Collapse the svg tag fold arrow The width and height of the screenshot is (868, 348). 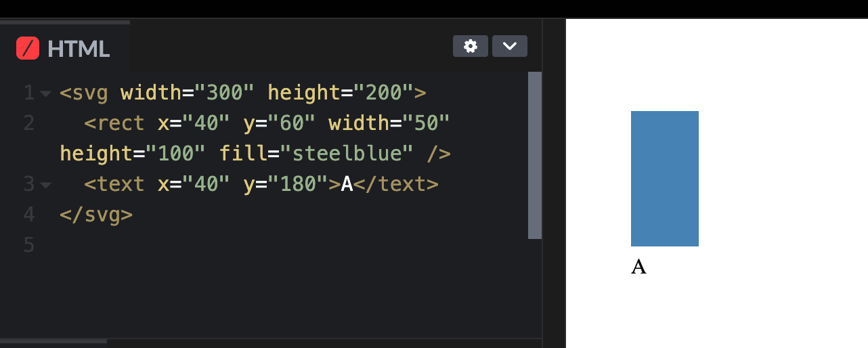[46, 93]
